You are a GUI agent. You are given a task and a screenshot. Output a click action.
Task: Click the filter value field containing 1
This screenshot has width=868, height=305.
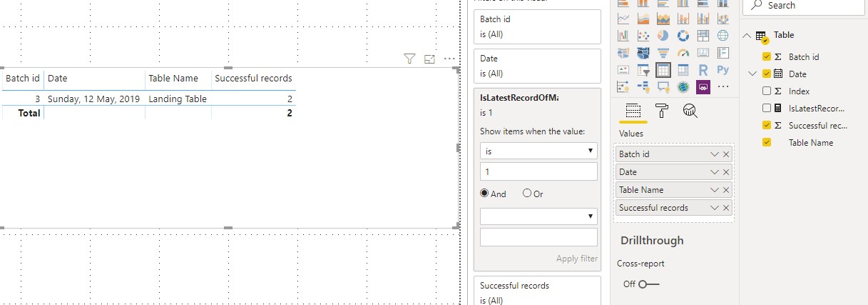click(538, 171)
